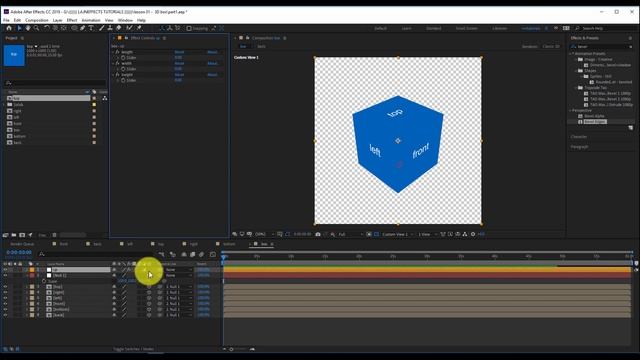Open the resolution Full dropdown in viewer
Viewport: 640px width, 360px height.
[x=351, y=234]
